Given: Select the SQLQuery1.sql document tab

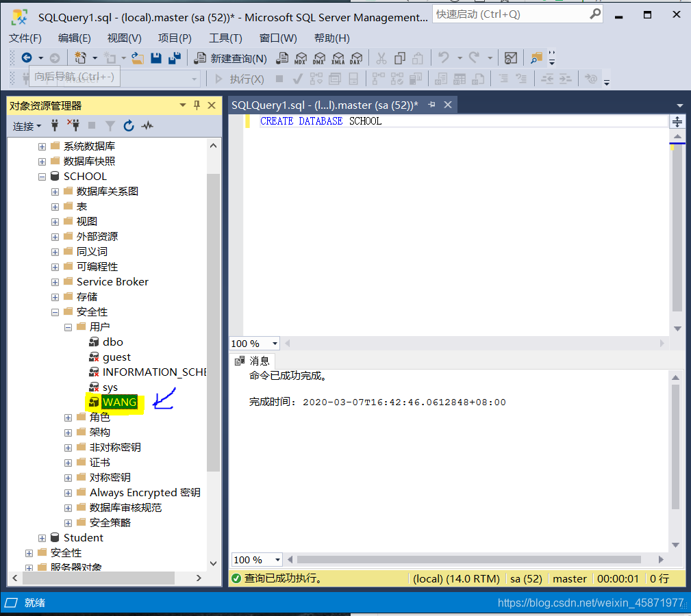Looking at the screenshot, I should click(325, 105).
